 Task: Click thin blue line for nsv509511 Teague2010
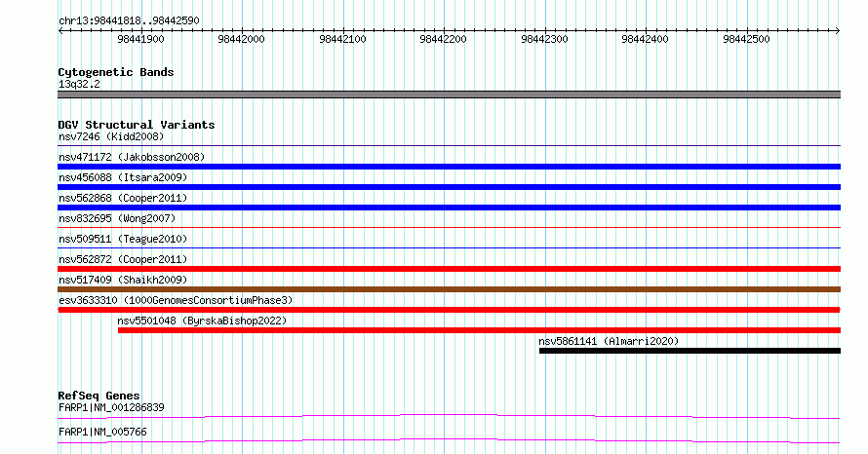[449, 248]
